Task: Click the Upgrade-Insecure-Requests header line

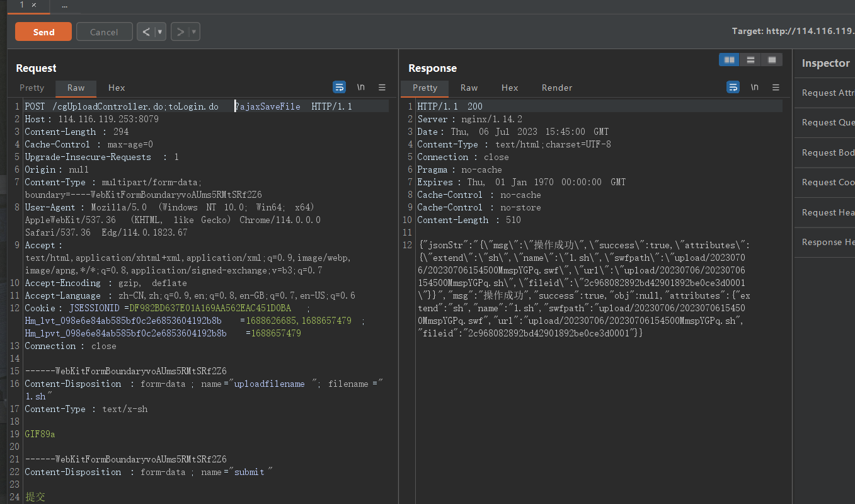Action: pyautogui.click(x=102, y=157)
